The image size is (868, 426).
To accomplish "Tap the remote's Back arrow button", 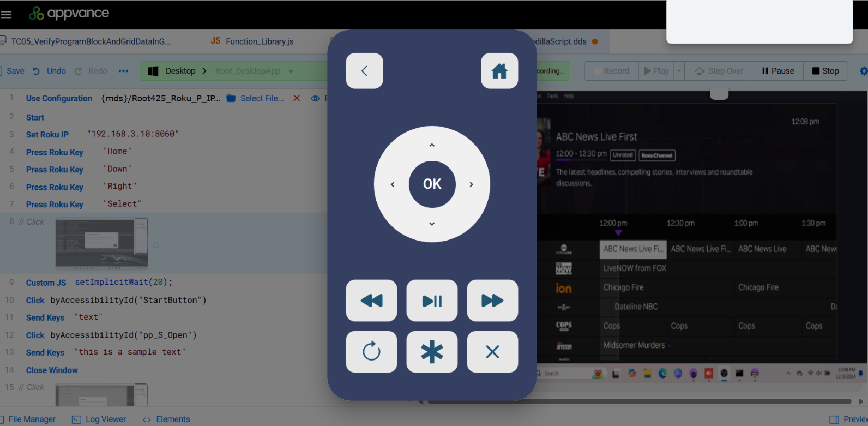I will pos(364,71).
